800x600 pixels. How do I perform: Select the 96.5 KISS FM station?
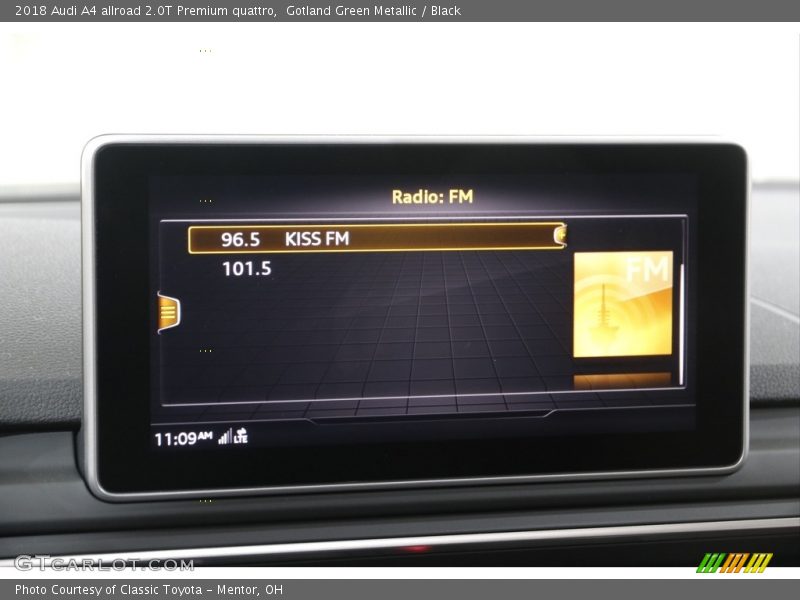376,239
